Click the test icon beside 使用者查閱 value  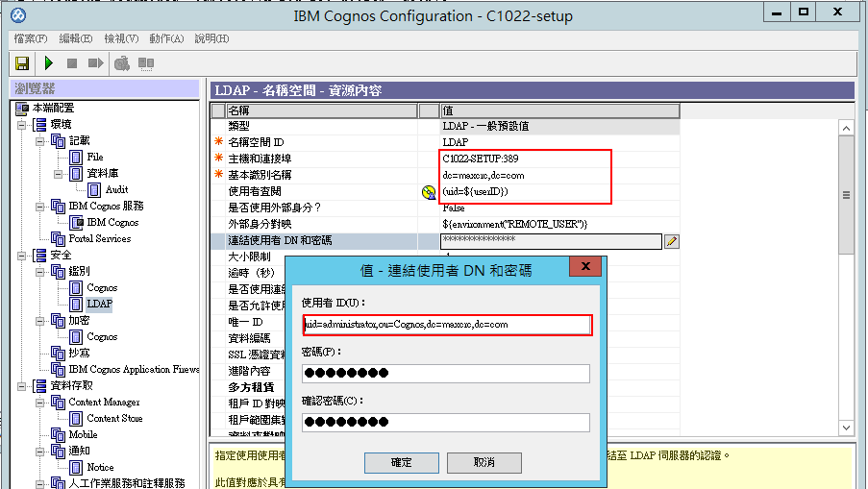click(x=429, y=192)
